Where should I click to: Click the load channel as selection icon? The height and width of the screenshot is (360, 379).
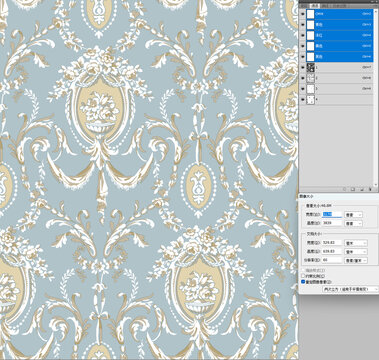pos(344,189)
